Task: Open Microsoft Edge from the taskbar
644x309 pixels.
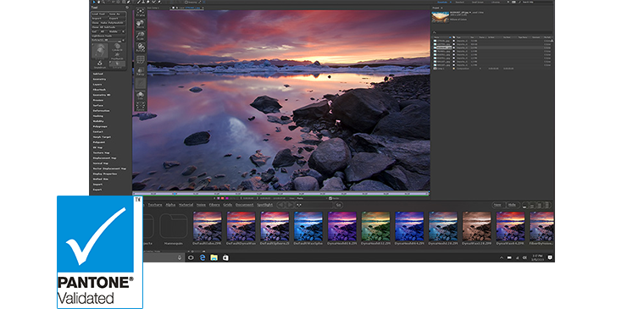Action: tap(202, 257)
